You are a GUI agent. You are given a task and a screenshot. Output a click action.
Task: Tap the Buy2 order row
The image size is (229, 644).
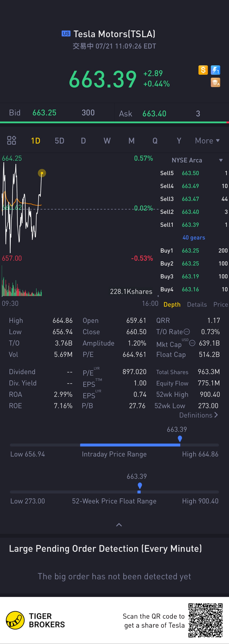[x=194, y=264]
